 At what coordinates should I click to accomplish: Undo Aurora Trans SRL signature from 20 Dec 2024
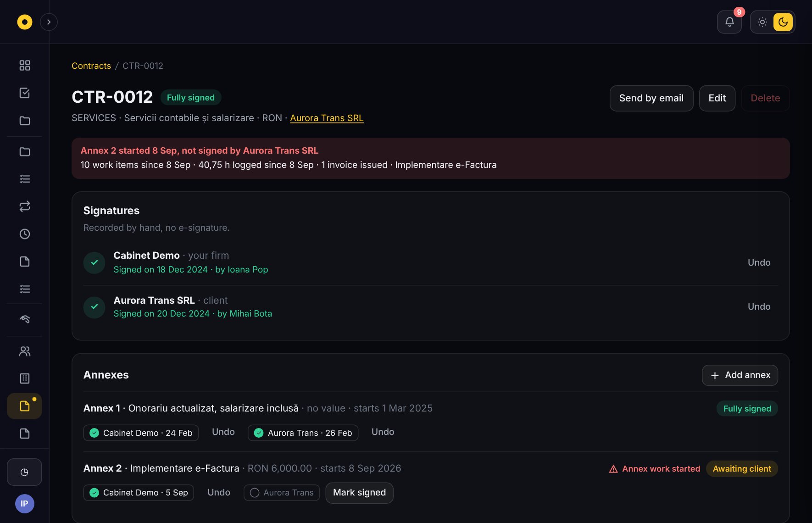coord(759,306)
